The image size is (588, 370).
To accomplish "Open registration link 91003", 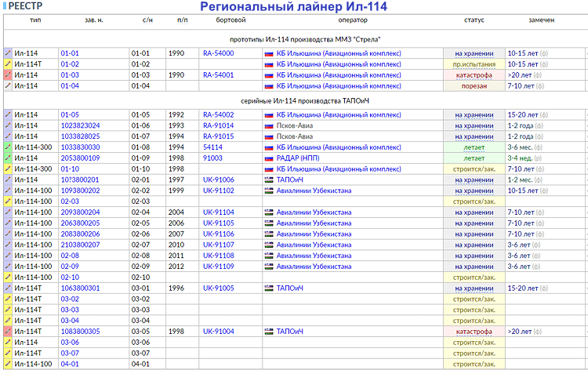I will pyautogui.click(x=212, y=158).
